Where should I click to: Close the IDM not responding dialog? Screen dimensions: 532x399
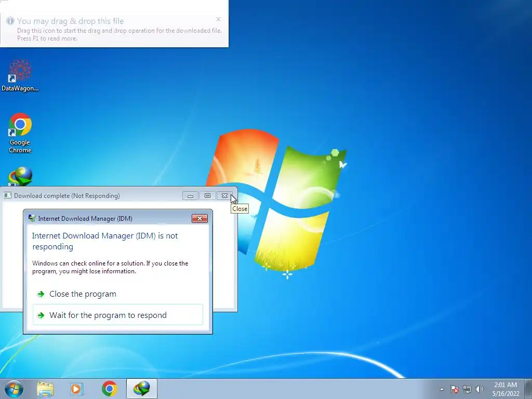tap(199, 219)
